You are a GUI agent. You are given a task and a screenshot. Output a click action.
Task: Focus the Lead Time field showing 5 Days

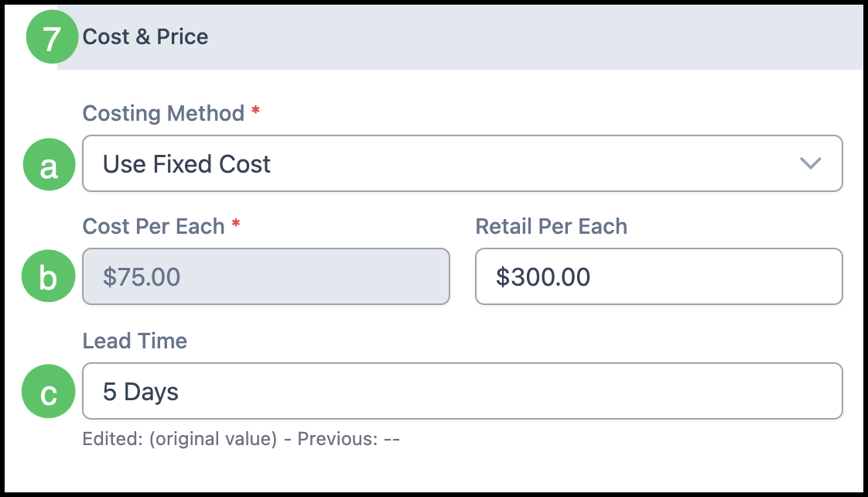(x=462, y=392)
